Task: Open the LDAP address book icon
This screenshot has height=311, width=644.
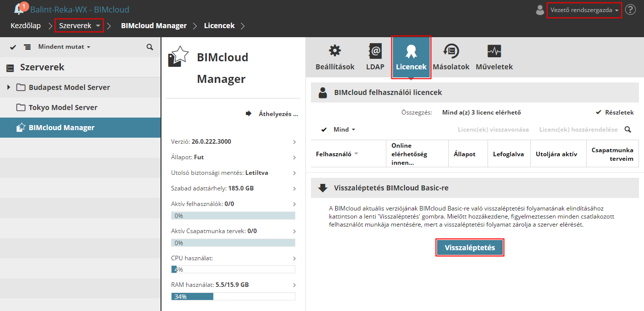Action: click(375, 51)
